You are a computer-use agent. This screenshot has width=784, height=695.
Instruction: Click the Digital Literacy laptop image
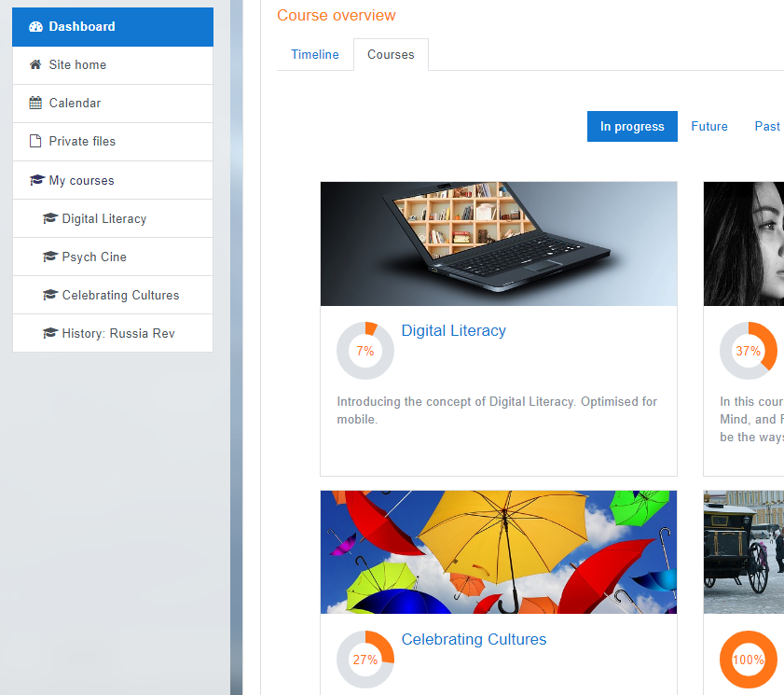(x=499, y=243)
